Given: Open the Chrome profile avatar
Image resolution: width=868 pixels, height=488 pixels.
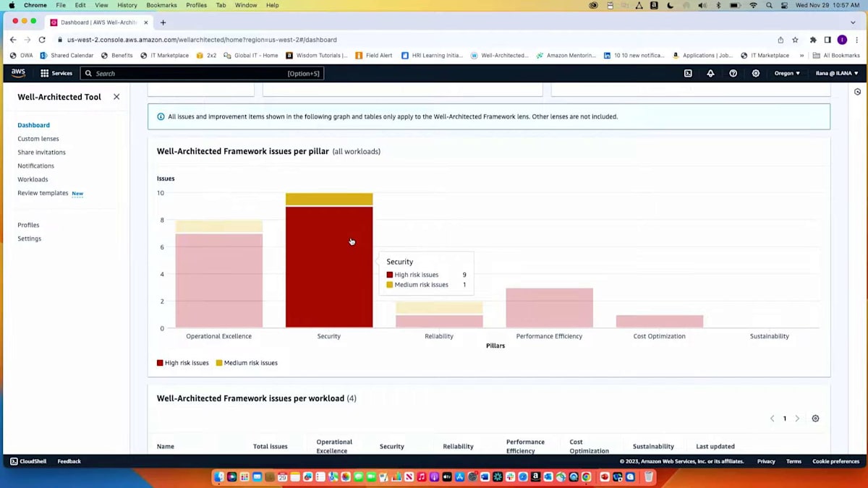Looking at the screenshot, I should (842, 40).
